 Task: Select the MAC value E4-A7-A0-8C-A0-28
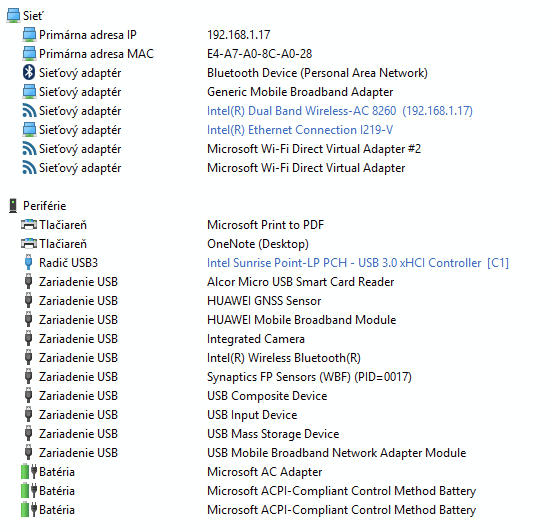[x=260, y=54]
